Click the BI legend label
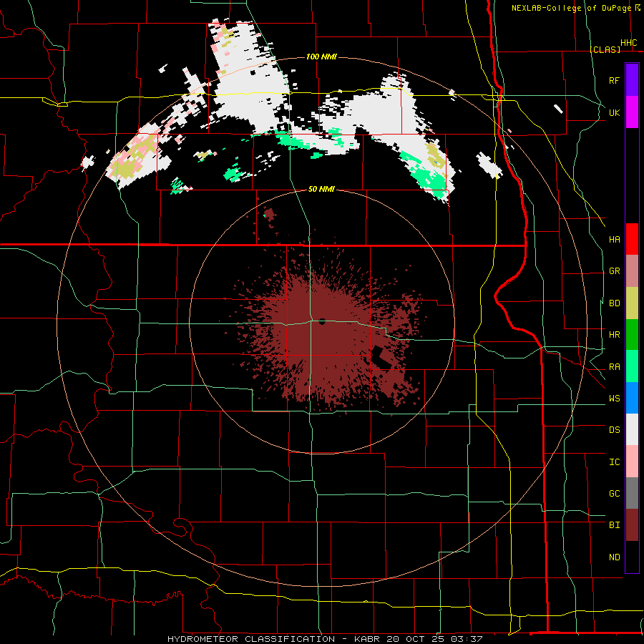644x644 pixels. tap(614, 525)
